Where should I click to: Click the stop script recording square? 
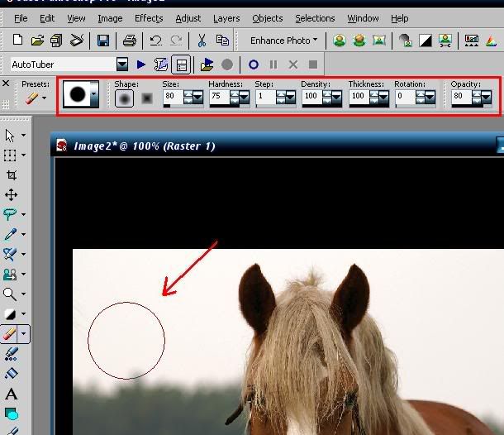click(x=313, y=65)
